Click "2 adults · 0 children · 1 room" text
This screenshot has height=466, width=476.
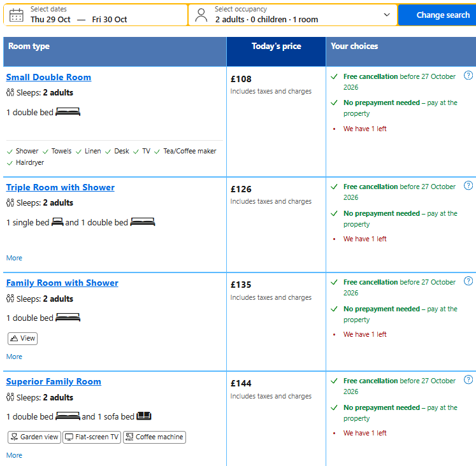[266, 19]
